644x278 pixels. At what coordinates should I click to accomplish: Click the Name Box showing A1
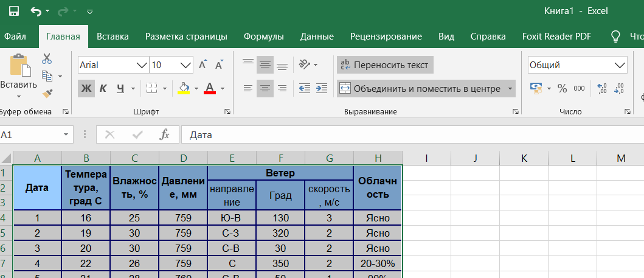pos(31,134)
